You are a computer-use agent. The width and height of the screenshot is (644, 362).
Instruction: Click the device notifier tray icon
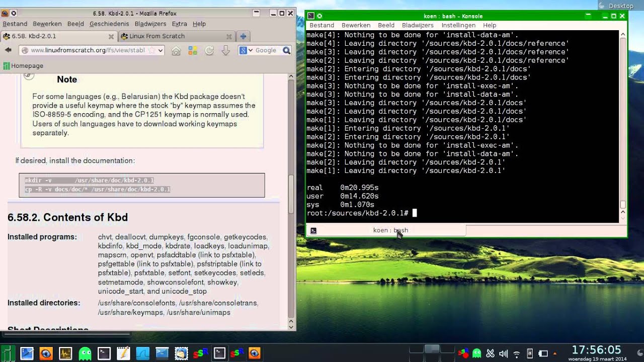pyautogui.click(x=530, y=353)
